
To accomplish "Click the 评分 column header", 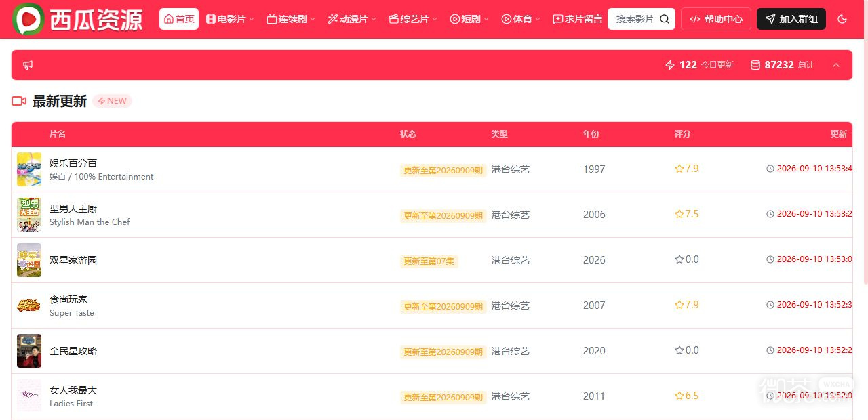I will click(683, 134).
